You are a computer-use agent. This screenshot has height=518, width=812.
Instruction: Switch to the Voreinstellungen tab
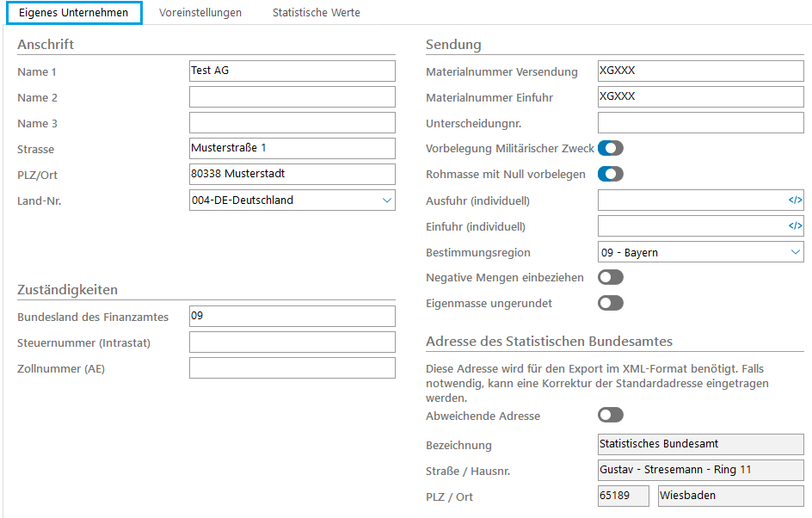pyautogui.click(x=200, y=13)
